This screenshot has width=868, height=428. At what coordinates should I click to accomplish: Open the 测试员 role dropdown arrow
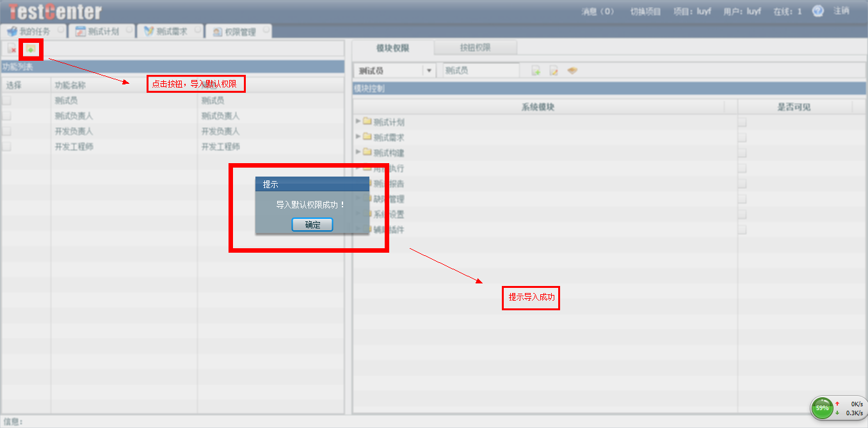coord(429,70)
